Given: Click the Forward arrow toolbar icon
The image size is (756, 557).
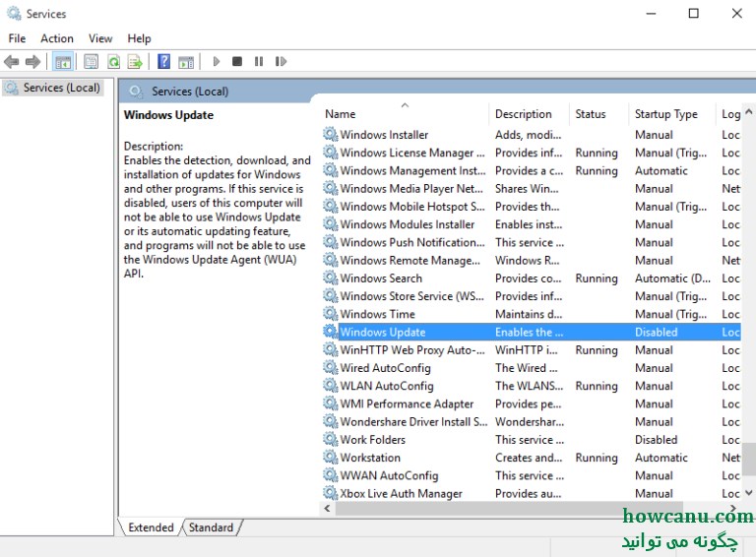Looking at the screenshot, I should click(32, 62).
